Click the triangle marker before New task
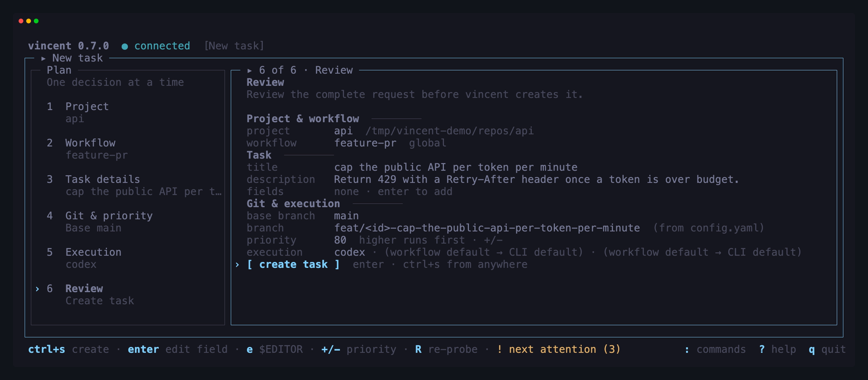 point(43,58)
